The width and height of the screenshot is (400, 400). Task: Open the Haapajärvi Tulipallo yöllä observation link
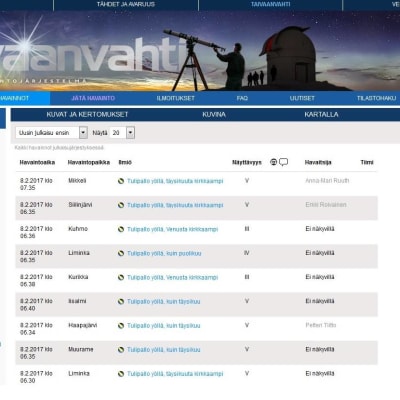[164, 326]
